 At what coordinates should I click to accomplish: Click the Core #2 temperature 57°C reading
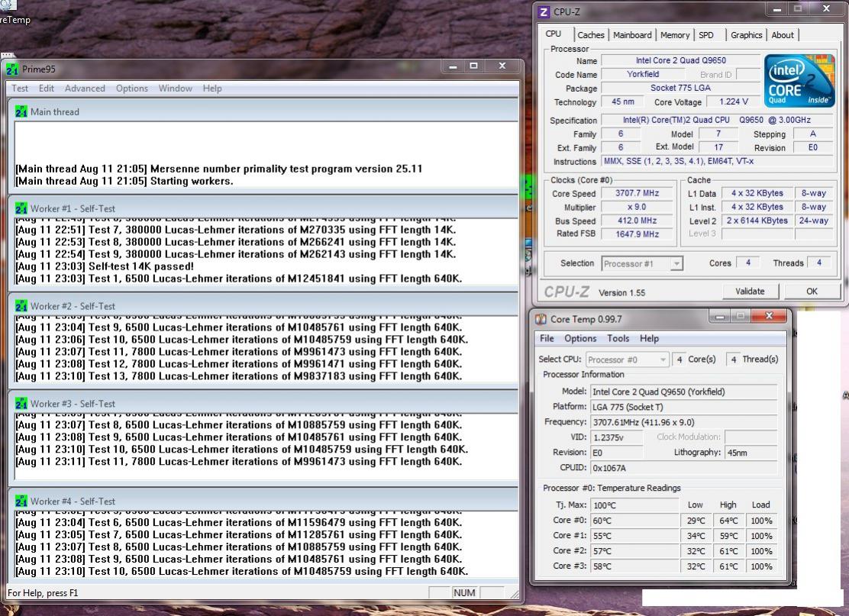634,551
